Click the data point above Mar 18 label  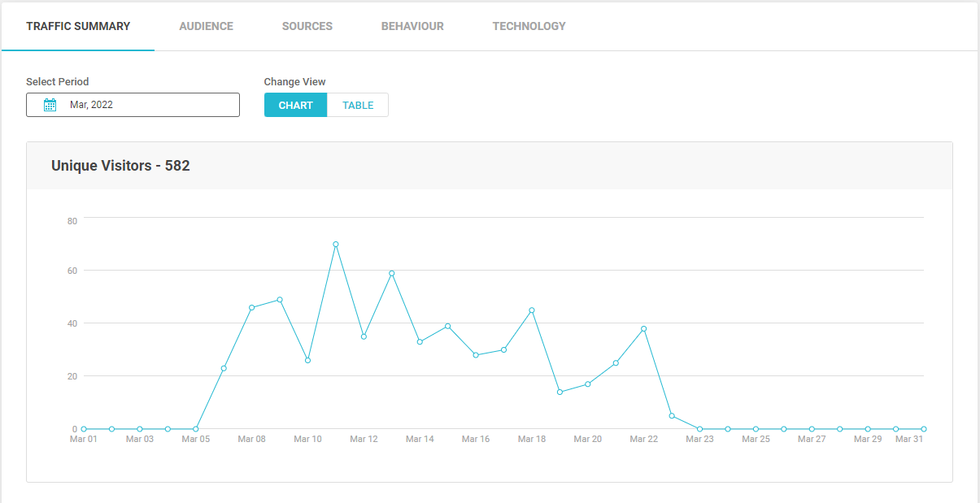click(532, 310)
